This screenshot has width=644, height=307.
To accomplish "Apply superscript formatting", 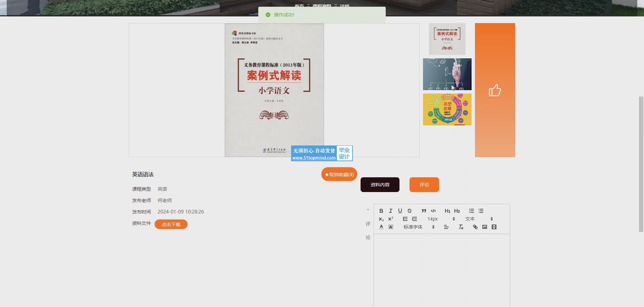I will coord(390,219).
